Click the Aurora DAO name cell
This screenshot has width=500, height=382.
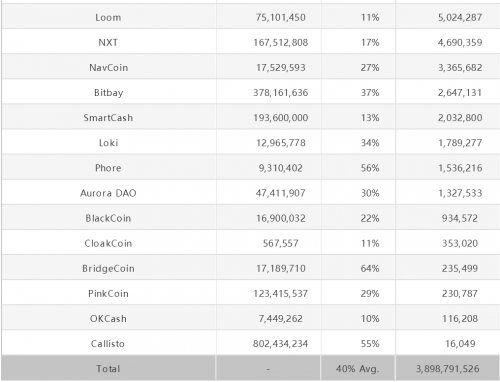108,193
